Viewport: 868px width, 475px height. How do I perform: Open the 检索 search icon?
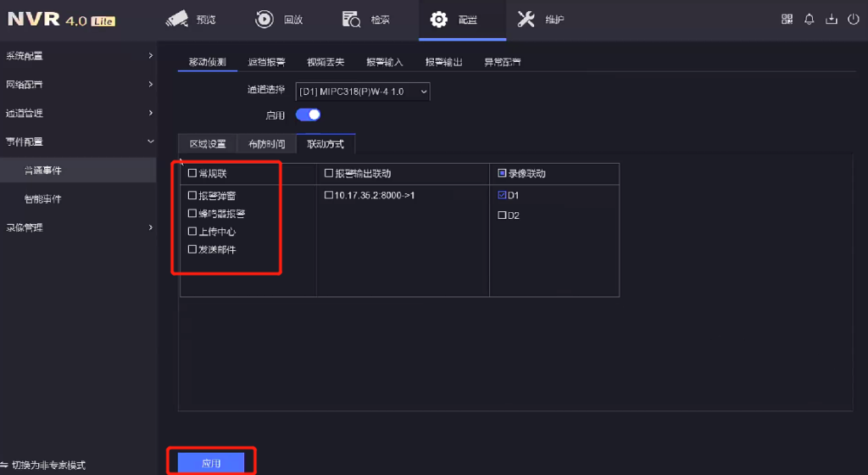pos(353,19)
